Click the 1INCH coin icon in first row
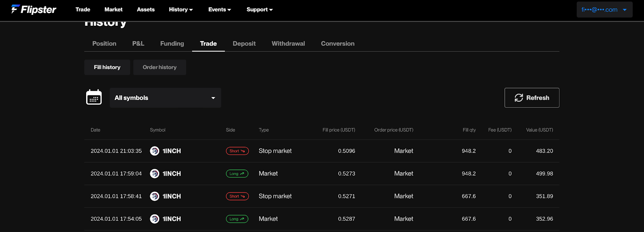644x232 pixels. click(x=155, y=151)
